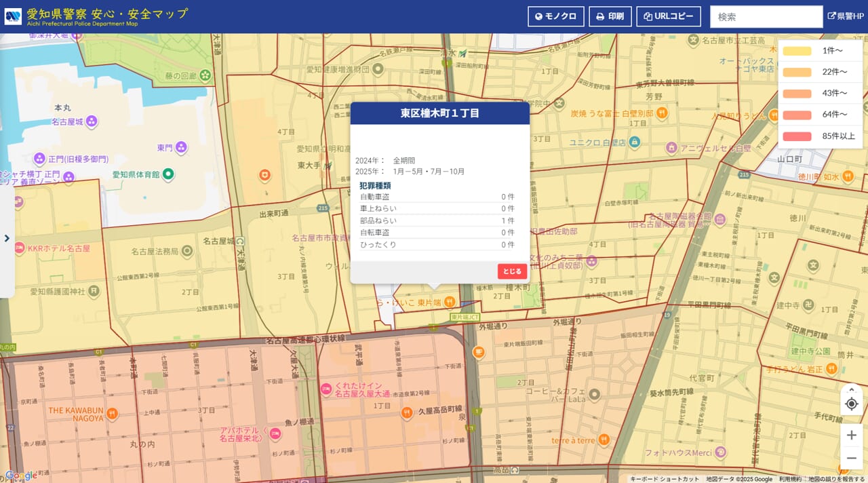Image resolution: width=868 pixels, height=483 pixels.
Task: Zoom in with the plus button
Action: pyautogui.click(x=852, y=436)
